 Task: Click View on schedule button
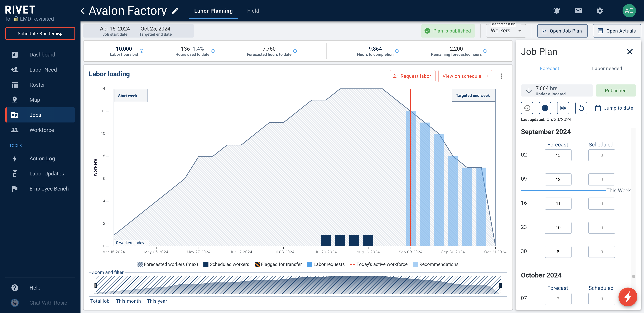[465, 76]
